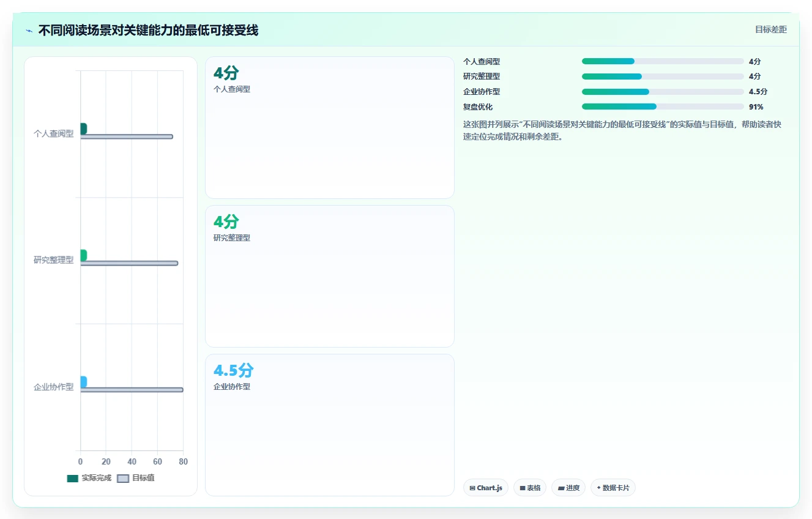
Task: Open the 企业协作型 4.5分 data card
Action: coord(330,425)
